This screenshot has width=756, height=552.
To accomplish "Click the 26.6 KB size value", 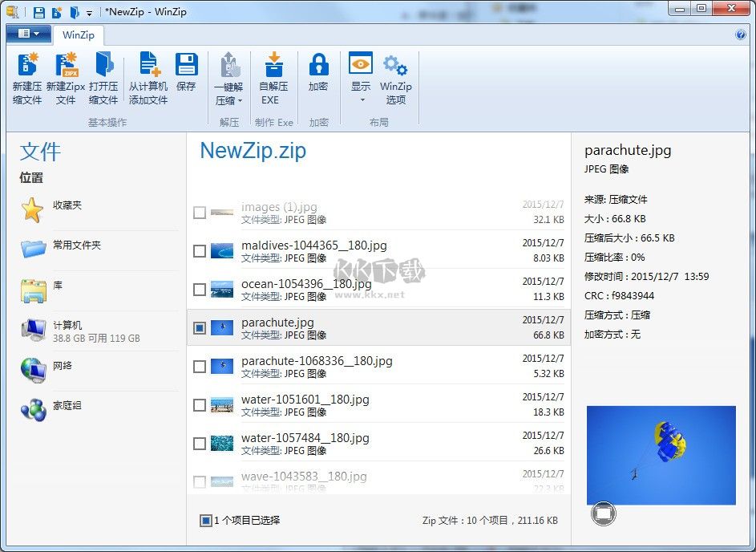I will point(548,451).
